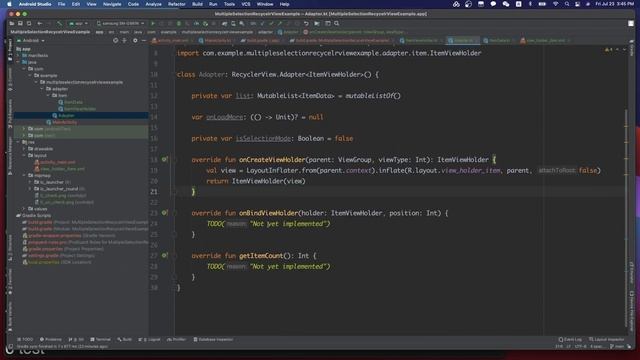Collapse the adapter package node

pos(42,89)
